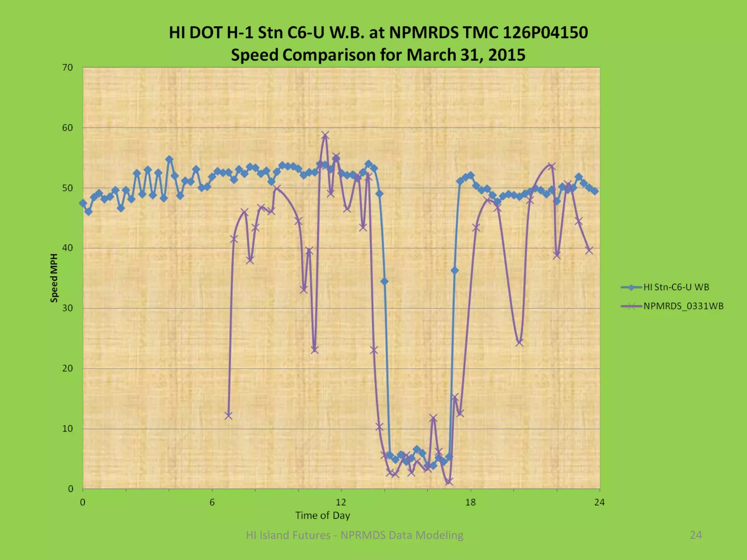
Task: Click the blue diamond legend marker
Action: tap(631, 287)
